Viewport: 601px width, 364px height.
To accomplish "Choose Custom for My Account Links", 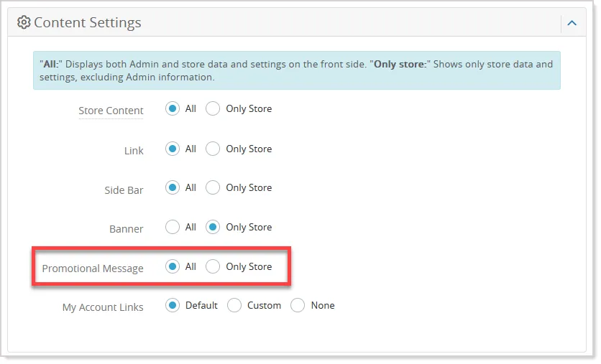I will point(234,305).
